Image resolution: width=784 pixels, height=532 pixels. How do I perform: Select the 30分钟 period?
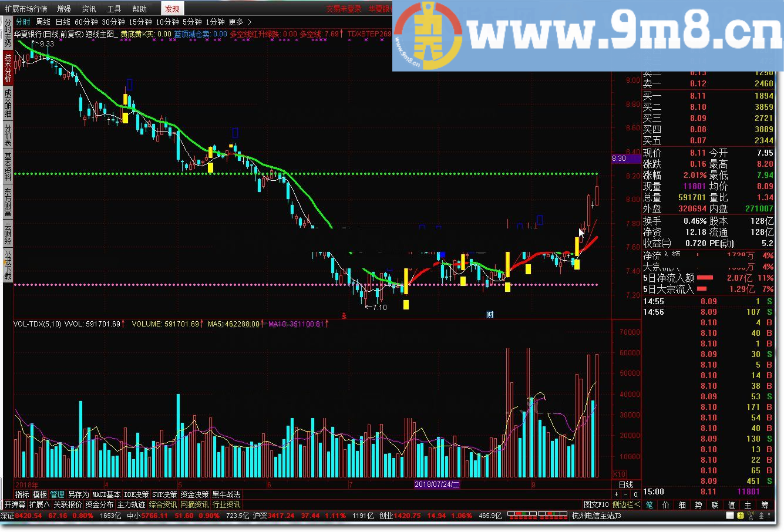click(113, 22)
